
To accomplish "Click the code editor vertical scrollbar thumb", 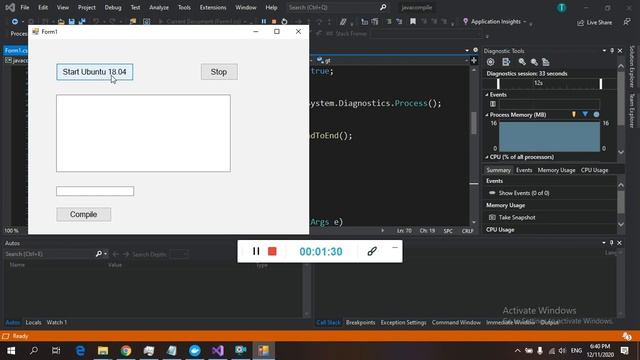I will (x=474, y=122).
